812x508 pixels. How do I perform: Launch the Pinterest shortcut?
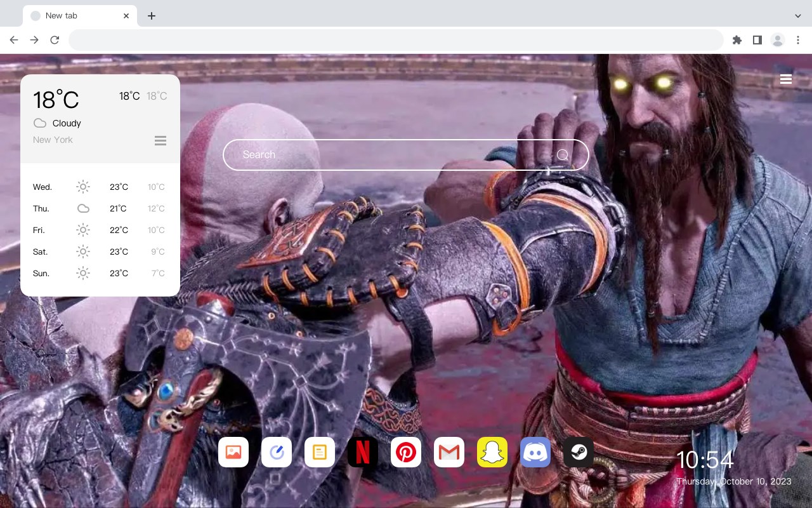(406, 452)
